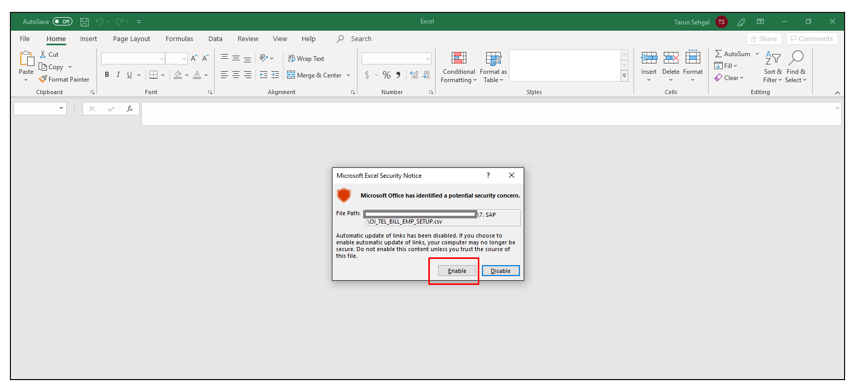The width and height of the screenshot is (858, 392).
Task: Apply Comma Style number format
Action: tap(398, 75)
